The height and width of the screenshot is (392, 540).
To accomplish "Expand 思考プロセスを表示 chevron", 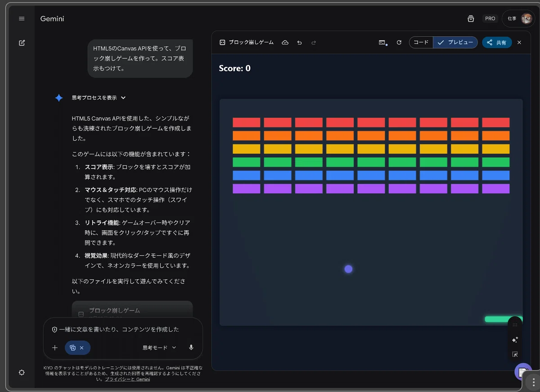I will click(x=123, y=98).
